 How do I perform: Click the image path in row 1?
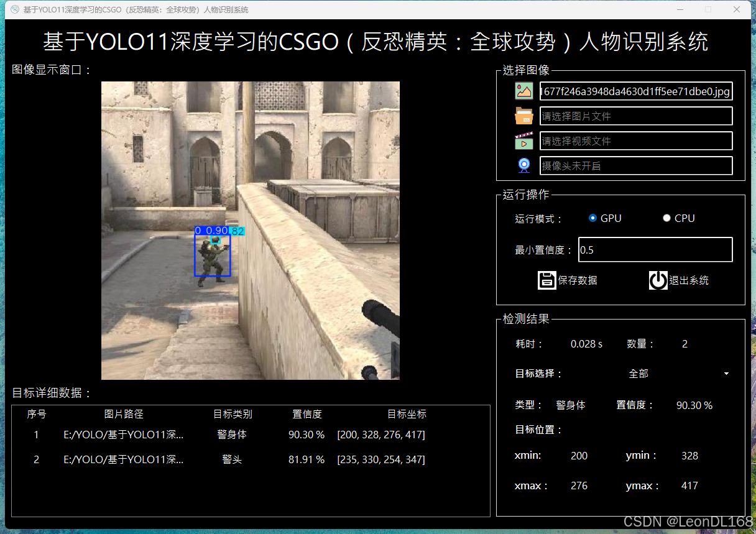[x=124, y=435]
